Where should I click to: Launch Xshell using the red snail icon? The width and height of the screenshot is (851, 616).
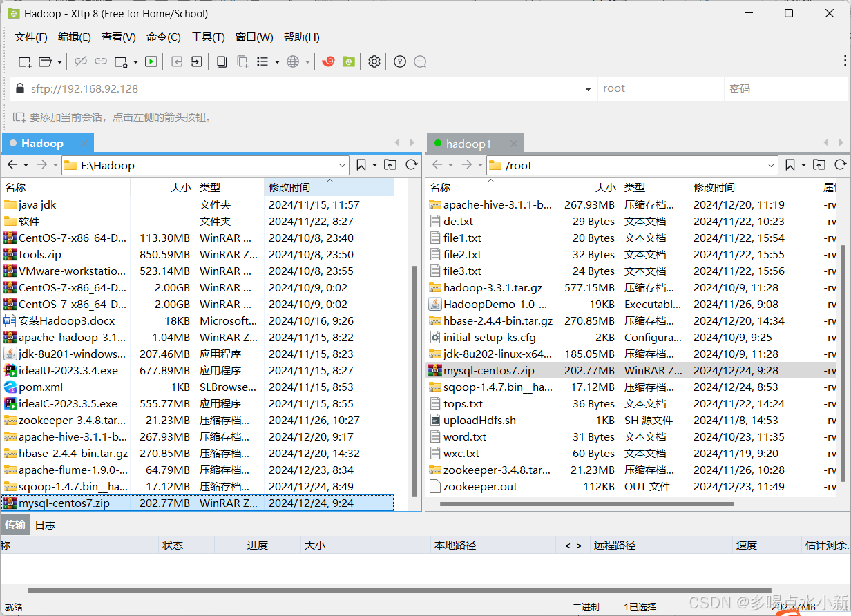tap(328, 61)
